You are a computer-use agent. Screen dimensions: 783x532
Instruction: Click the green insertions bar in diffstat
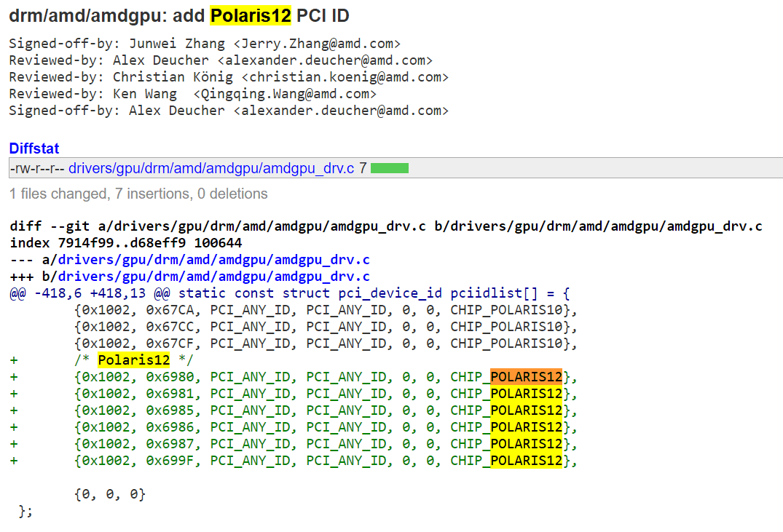[x=389, y=168]
